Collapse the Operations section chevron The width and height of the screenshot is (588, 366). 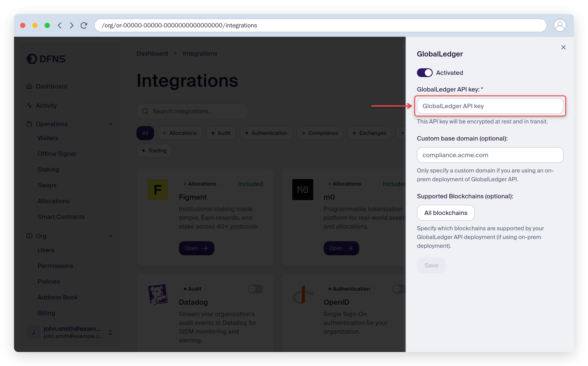pyautogui.click(x=110, y=124)
